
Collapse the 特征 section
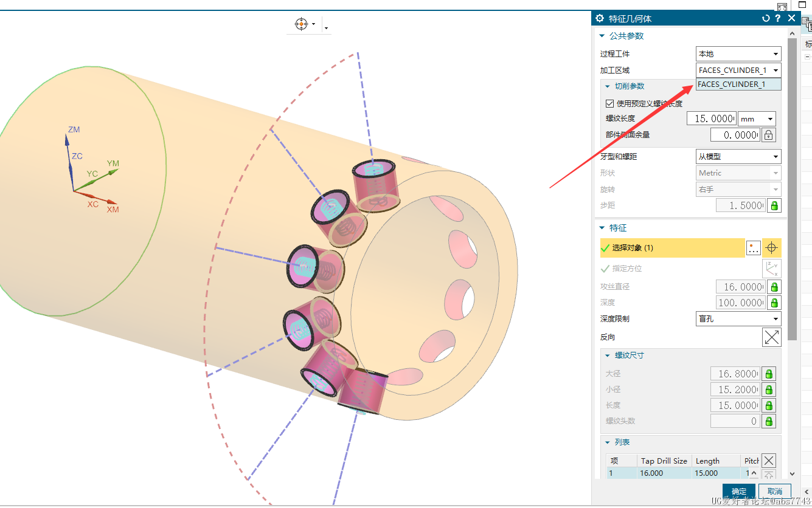point(602,228)
